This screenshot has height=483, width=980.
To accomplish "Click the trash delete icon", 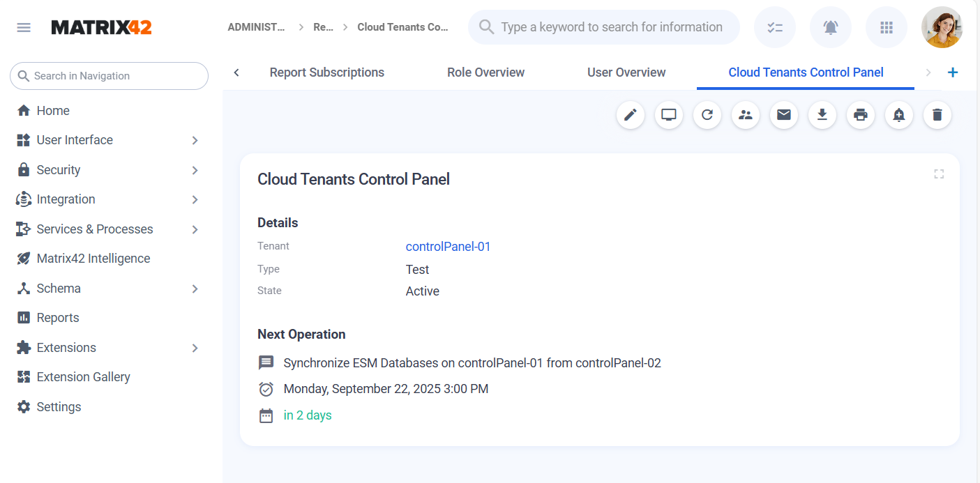I will pos(937,115).
